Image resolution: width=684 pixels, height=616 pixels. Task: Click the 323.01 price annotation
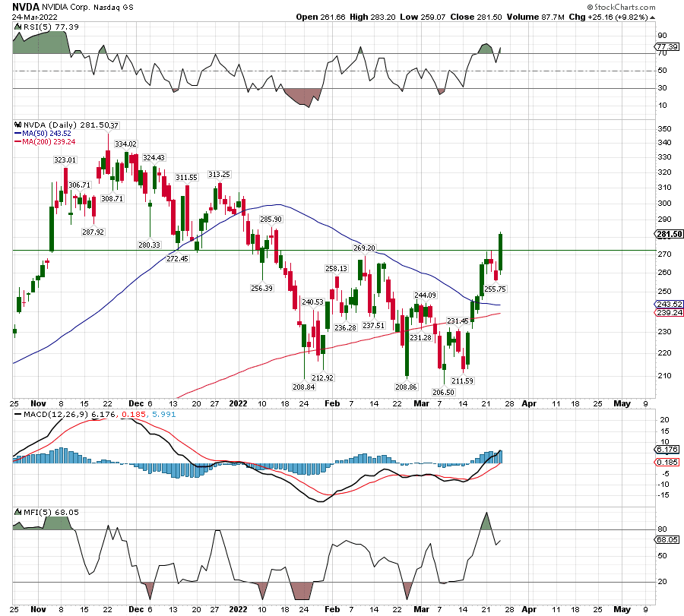(65, 160)
